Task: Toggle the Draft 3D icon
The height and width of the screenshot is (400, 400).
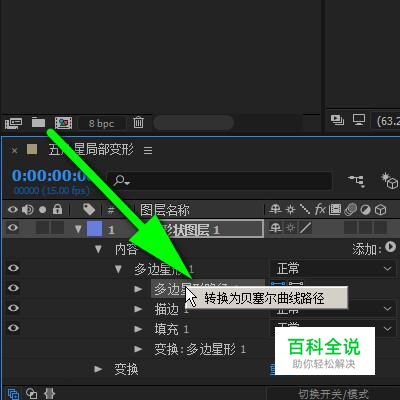Action: coord(389,181)
